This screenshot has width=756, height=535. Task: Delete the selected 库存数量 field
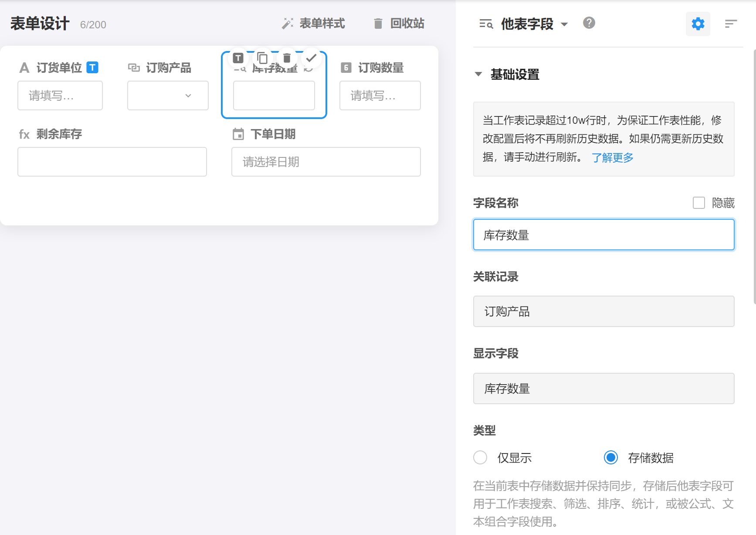287,58
